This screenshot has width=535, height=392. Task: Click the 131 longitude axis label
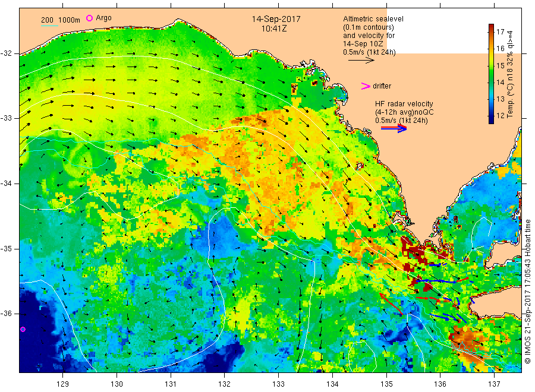pos(171,384)
